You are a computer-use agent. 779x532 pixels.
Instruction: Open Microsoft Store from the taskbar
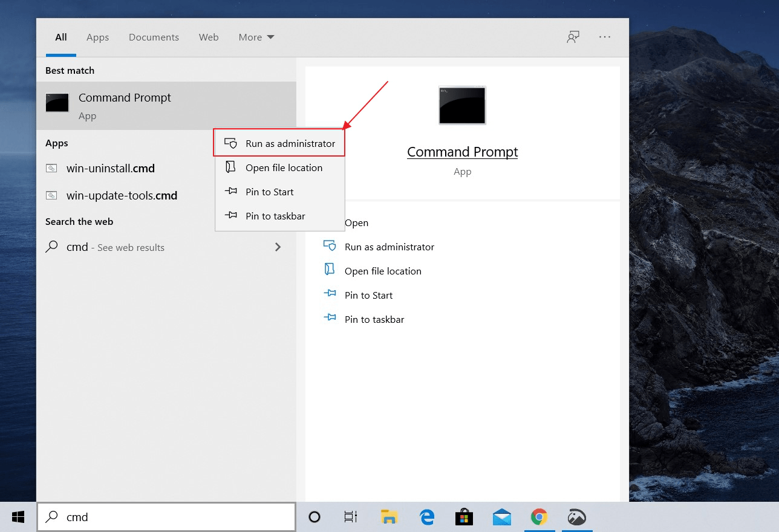coord(464,517)
